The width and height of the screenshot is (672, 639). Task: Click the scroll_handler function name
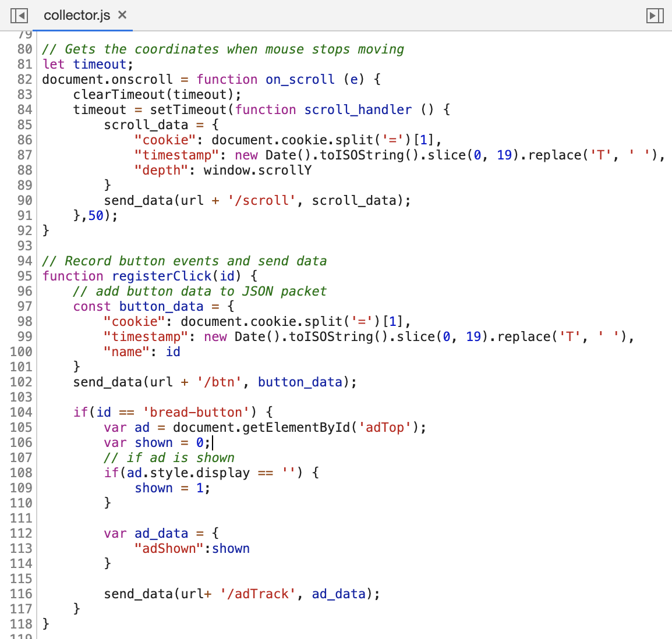pyautogui.click(x=358, y=109)
